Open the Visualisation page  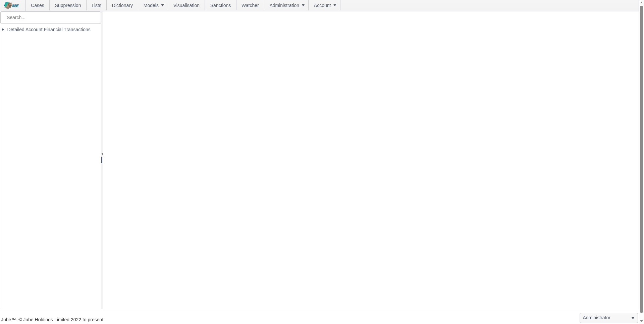[x=186, y=5]
